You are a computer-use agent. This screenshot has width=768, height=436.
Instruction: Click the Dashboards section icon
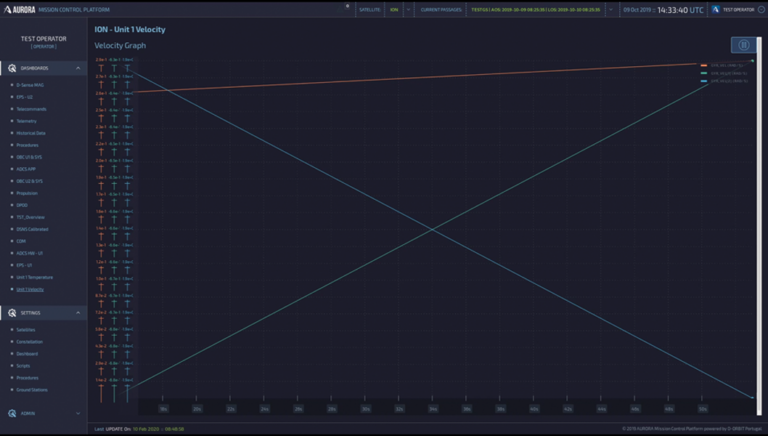coord(12,68)
